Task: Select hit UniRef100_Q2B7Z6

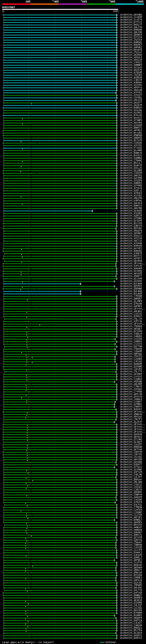Action: (131, 540)
